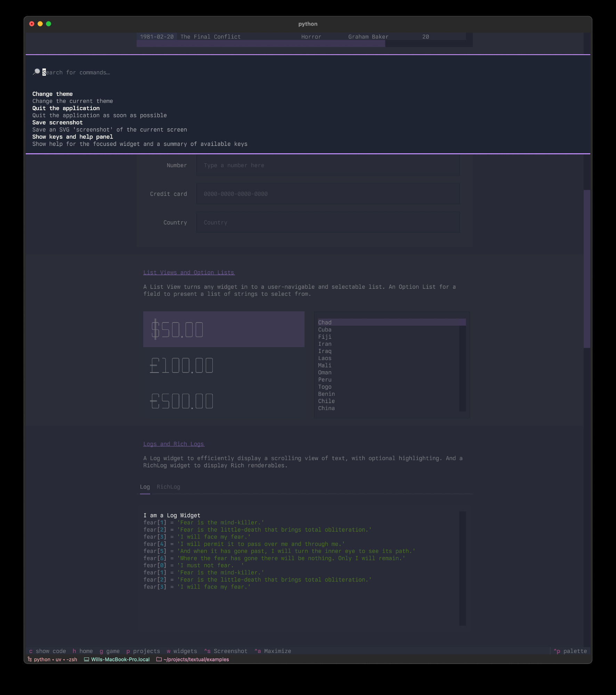The height and width of the screenshot is (695, 616).
Task: Click the Country input field
Action: click(328, 222)
